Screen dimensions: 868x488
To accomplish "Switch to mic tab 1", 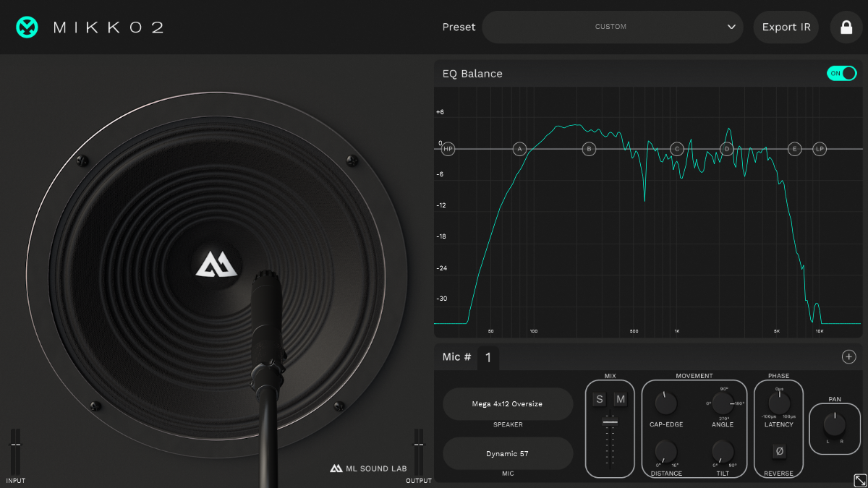I will point(488,357).
